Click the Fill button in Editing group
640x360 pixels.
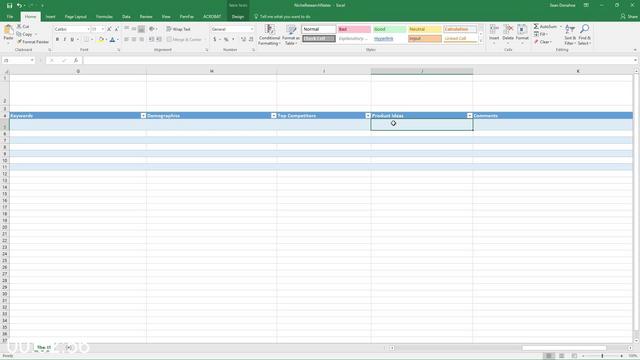point(542,34)
